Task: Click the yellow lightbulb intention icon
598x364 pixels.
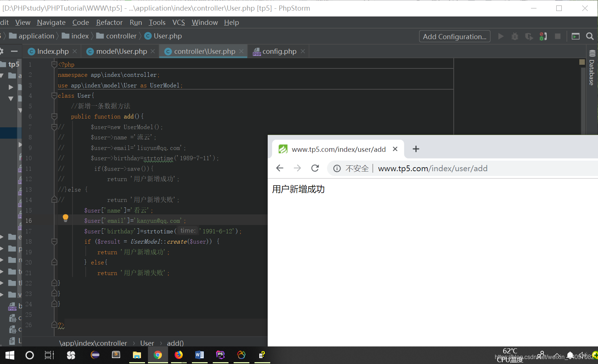Action: [x=66, y=218]
